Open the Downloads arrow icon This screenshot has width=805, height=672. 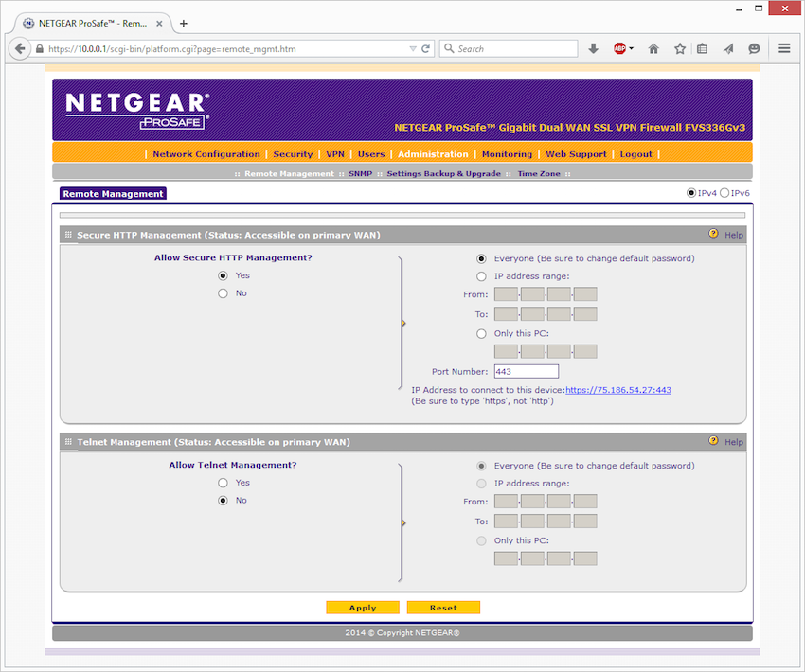593,48
